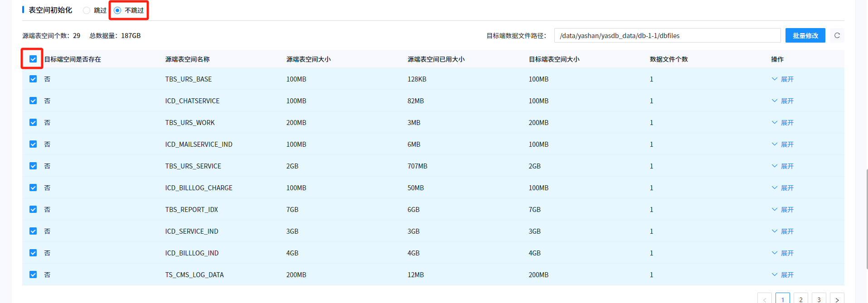
Task: Expand the TBS_REPORT_IDX row with 展开
Action: [x=783, y=210]
